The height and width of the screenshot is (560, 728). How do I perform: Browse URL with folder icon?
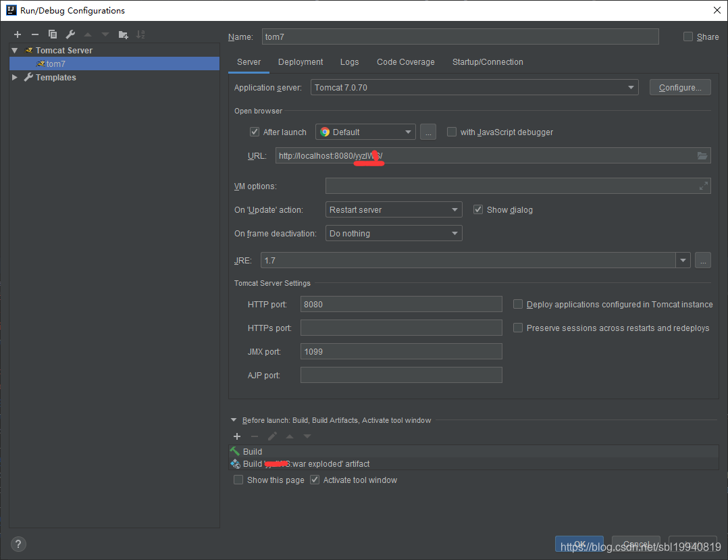coord(702,155)
